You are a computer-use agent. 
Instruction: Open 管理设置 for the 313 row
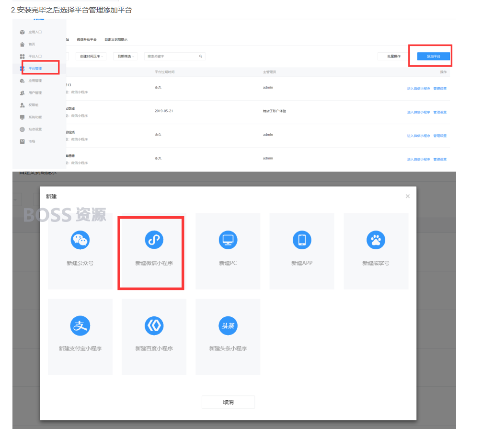pyautogui.click(x=440, y=89)
